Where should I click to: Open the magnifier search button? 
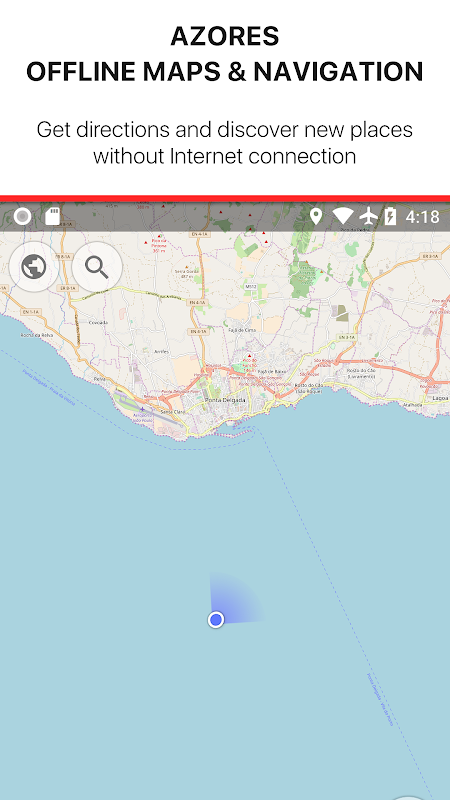97,266
